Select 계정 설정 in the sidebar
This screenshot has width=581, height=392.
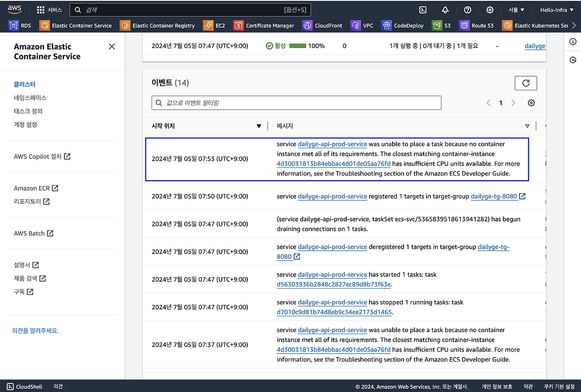(25, 124)
